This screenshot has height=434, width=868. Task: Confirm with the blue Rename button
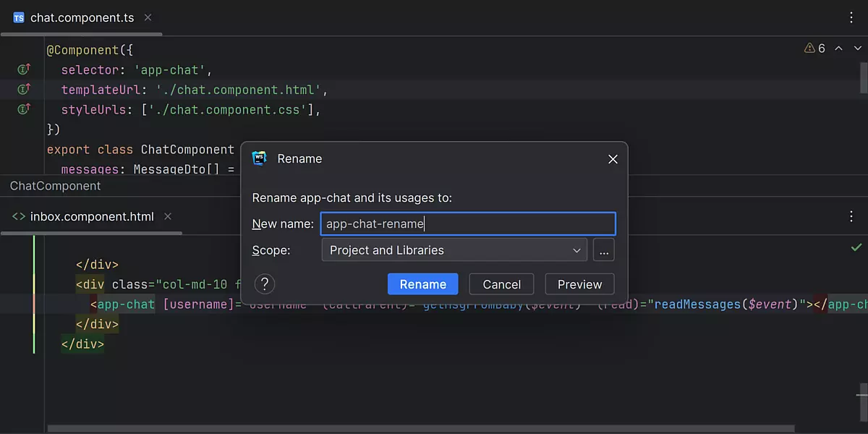tap(422, 284)
